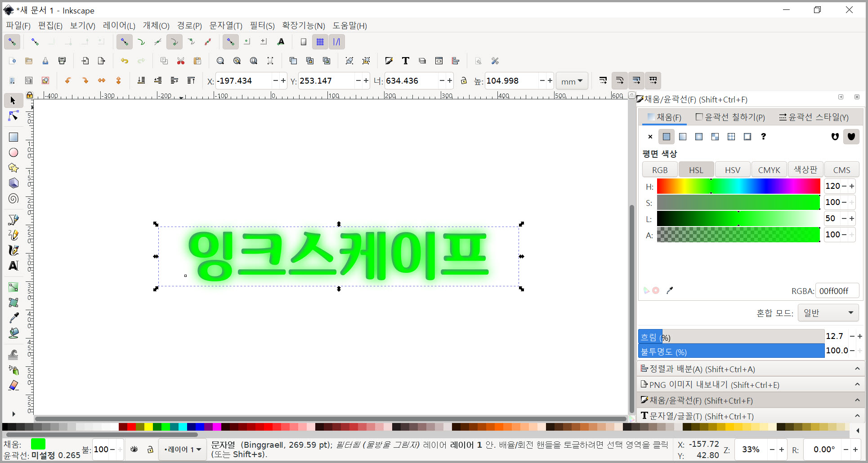Open the blend mode dropdown
Viewport: 868px width, 463px height.
[x=828, y=313]
